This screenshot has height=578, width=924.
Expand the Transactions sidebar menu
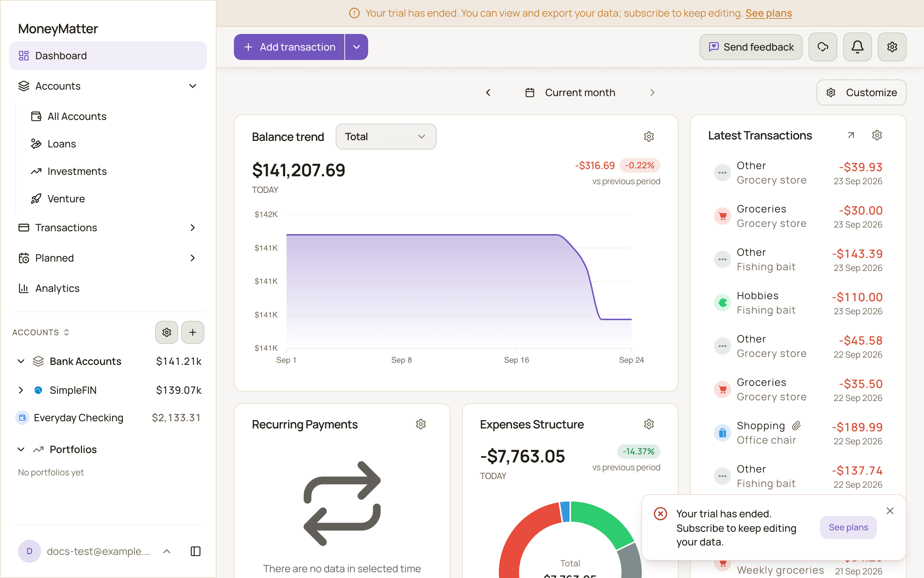[192, 228]
